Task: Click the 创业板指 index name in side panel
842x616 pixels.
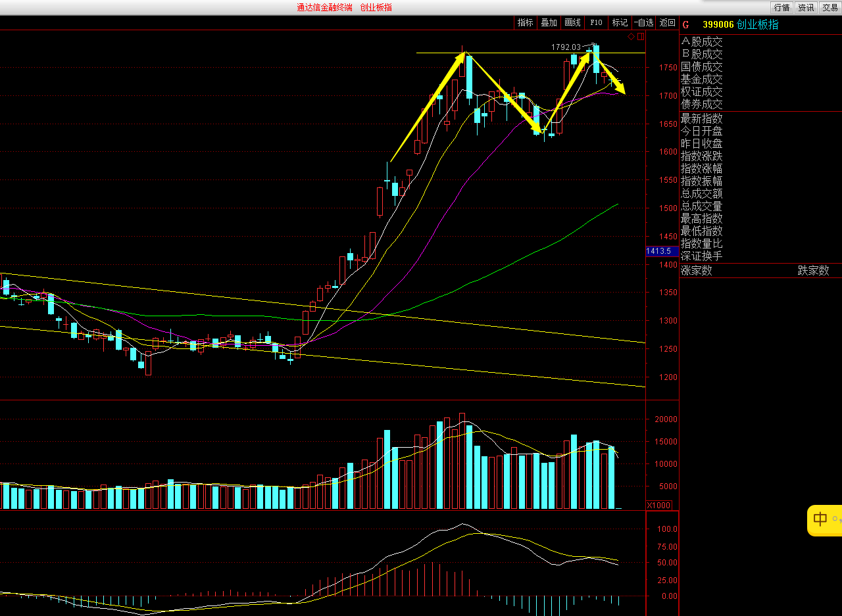Action: (758, 25)
